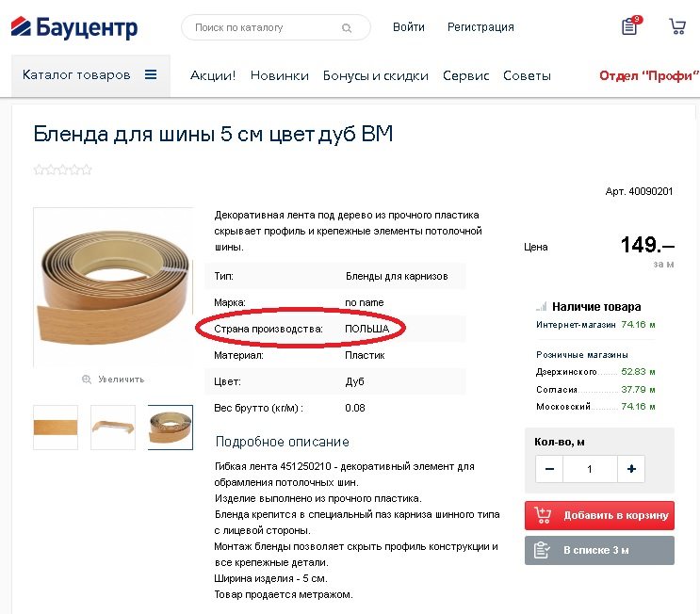Screen dimensions: 700x614
Task: Decrease quantity with minus button
Action: click(x=549, y=469)
